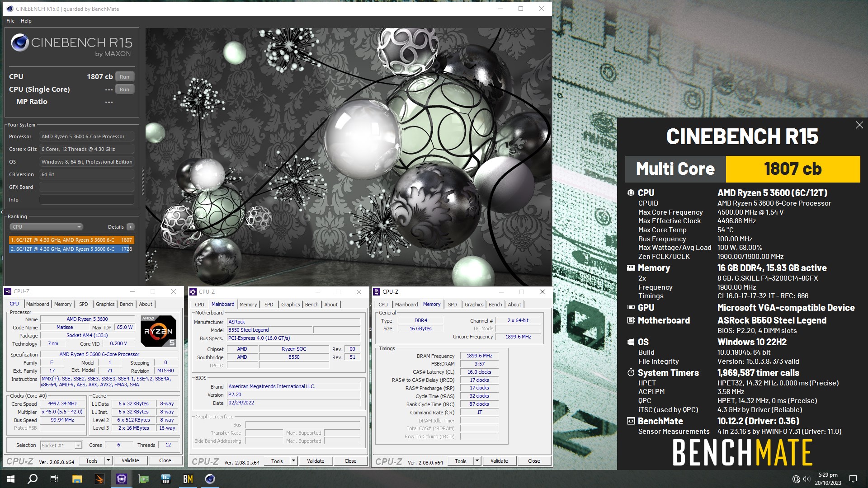868x488 pixels.
Task: Close the CPU-Z Memory window
Action: [x=542, y=292]
